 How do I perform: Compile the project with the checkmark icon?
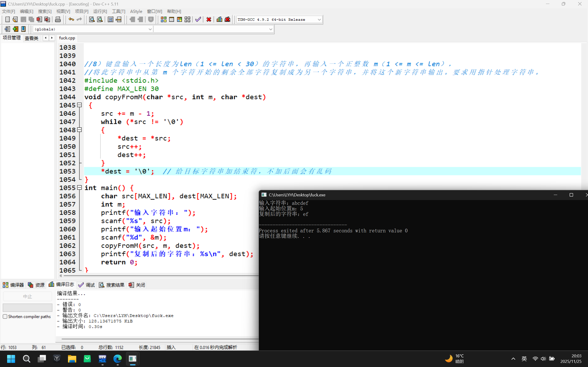[198, 19]
